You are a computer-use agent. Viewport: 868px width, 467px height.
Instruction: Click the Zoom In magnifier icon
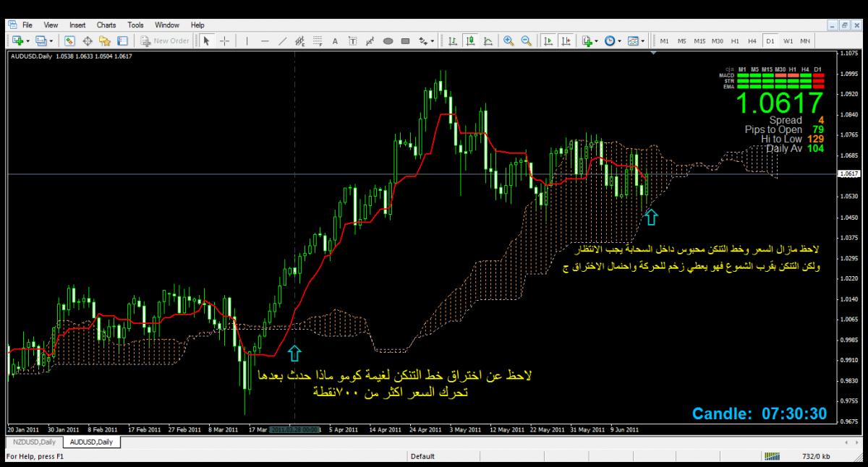(509, 41)
